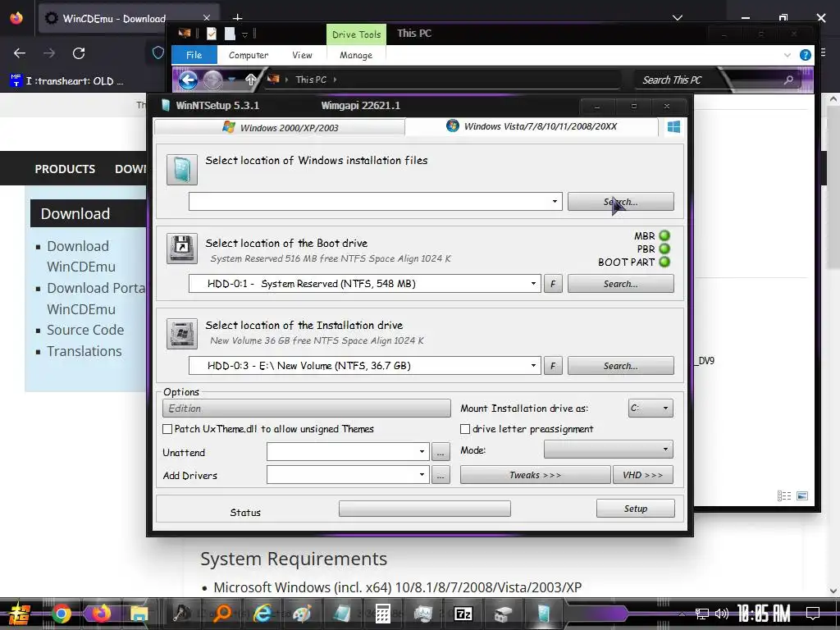Expand the Windows installation files path dropdown

click(x=555, y=202)
